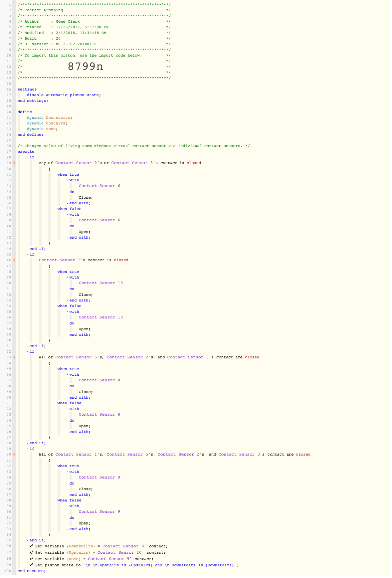Click the 'execute' keyword on line 27

click(26, 152)
